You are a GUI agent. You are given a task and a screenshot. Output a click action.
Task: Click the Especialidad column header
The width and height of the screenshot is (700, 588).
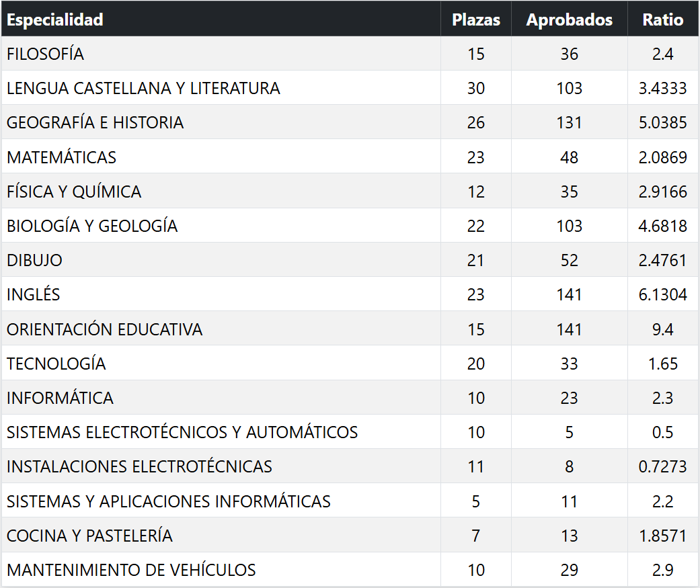[x=55, y=19]
